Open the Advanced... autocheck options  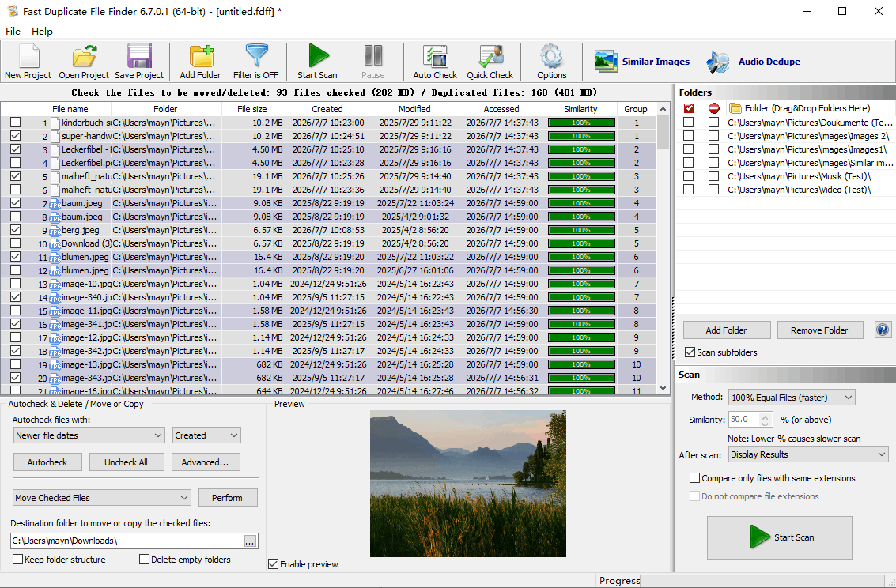pos(205,462)
